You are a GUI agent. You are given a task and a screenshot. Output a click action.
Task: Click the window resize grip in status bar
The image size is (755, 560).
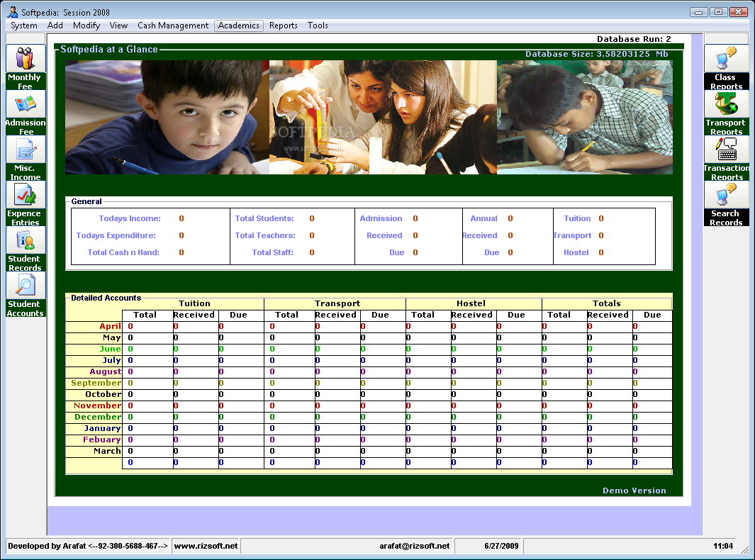745,549
